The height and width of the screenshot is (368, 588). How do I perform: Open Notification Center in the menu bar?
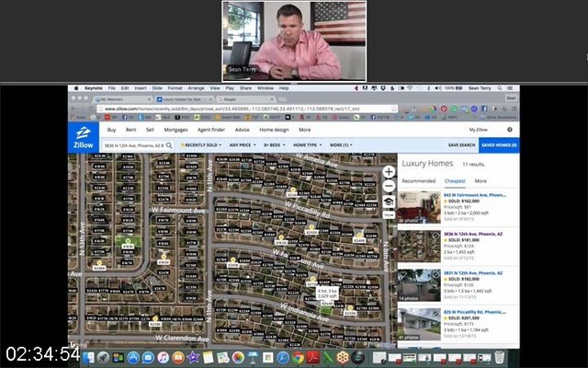511,88
